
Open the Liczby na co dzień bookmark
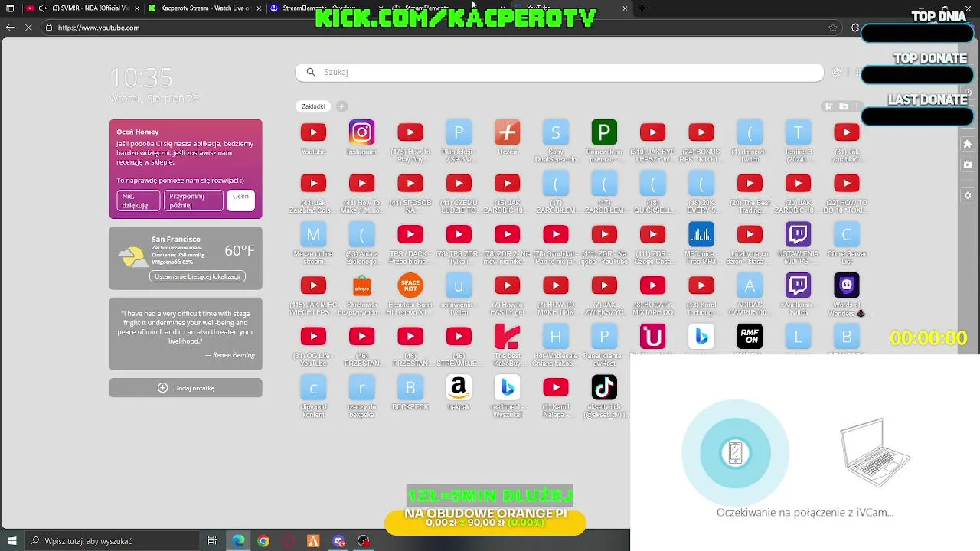(x=750, y=234)
